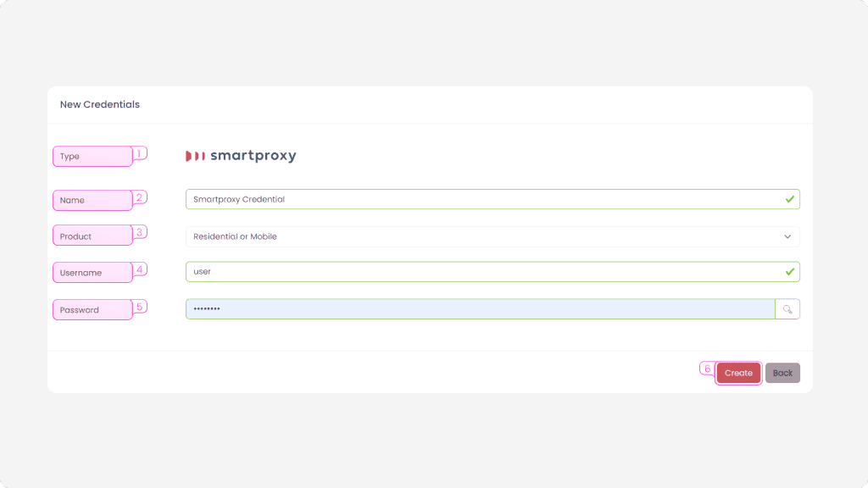Screen dimensions: 868x488
Task: Click the annotation badge numbered 5
Action: (140, 306)
